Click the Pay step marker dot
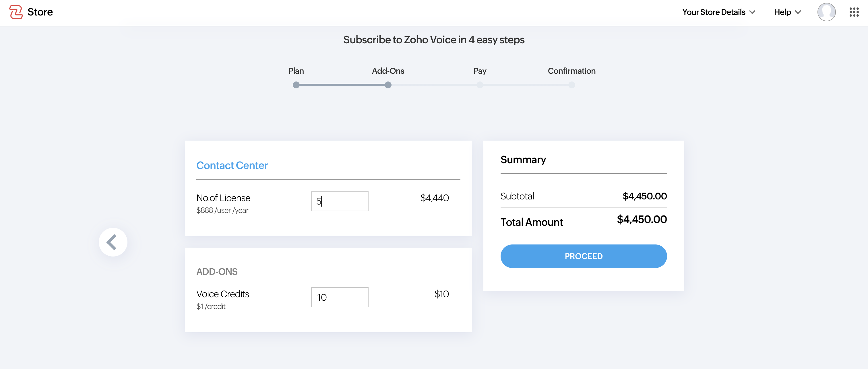Screen dimensions: 868x369 480,85
